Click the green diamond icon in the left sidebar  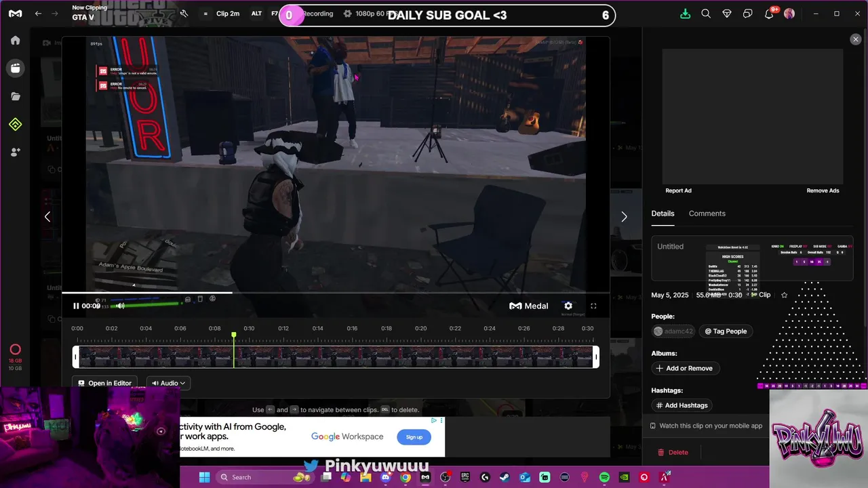tap(15, 124)
